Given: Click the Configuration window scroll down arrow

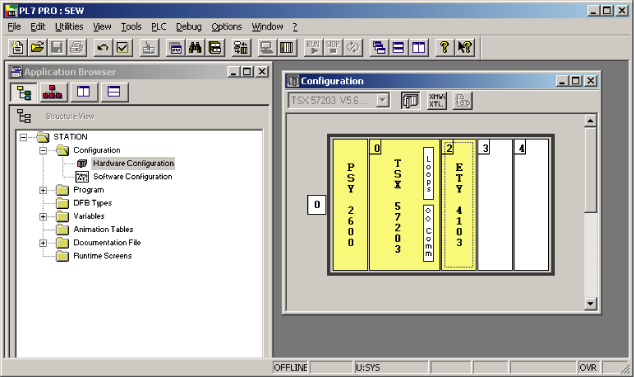Looking at the screenshot, I should click(x=590, y=304).
